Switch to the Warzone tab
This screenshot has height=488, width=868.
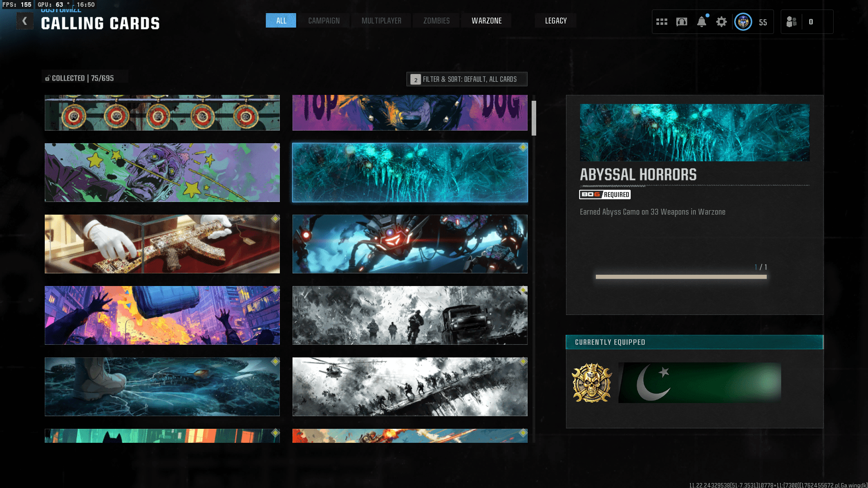pos(486,21)
